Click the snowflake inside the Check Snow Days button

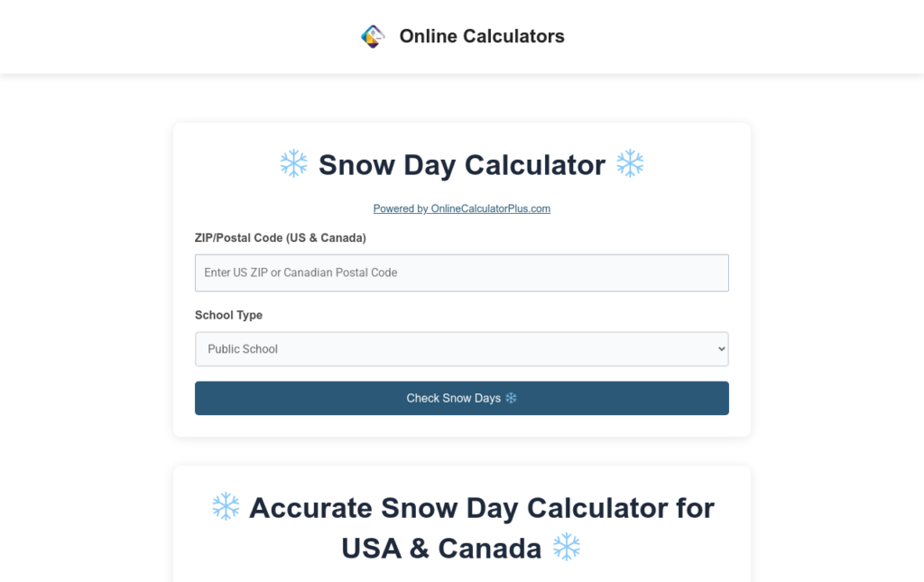511,397
